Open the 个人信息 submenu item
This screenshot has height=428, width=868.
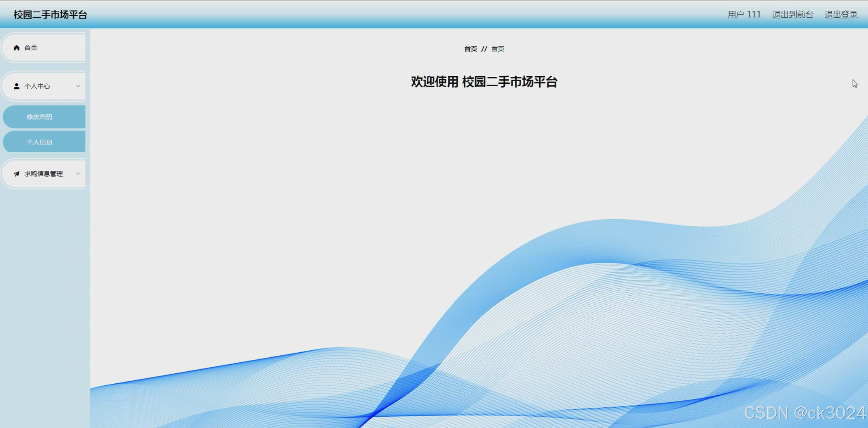click(x=40, y=142)
